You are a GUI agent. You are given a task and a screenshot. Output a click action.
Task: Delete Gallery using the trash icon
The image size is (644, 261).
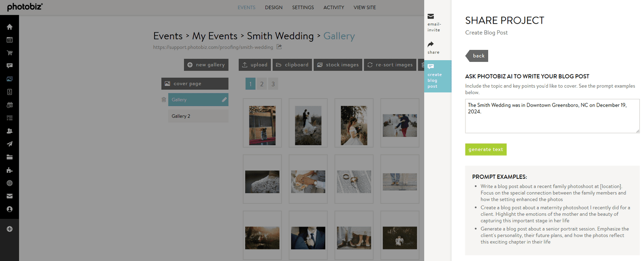point(164,99)
